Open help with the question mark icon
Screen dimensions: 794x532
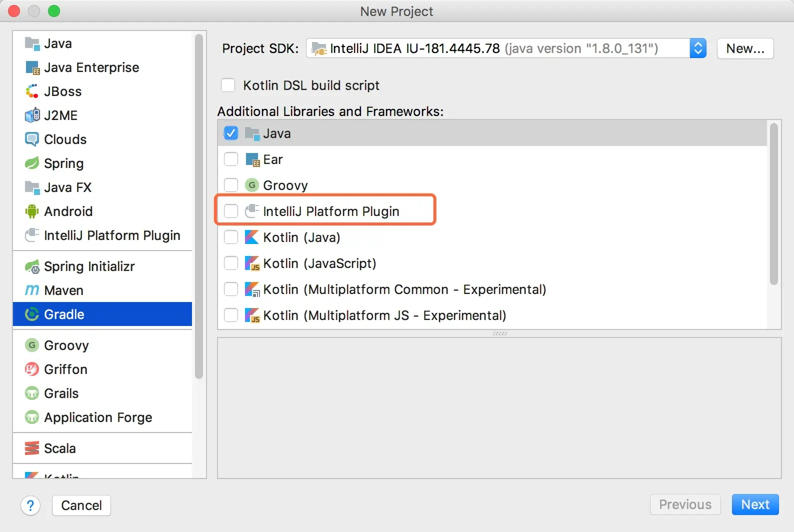click(30, 505)
